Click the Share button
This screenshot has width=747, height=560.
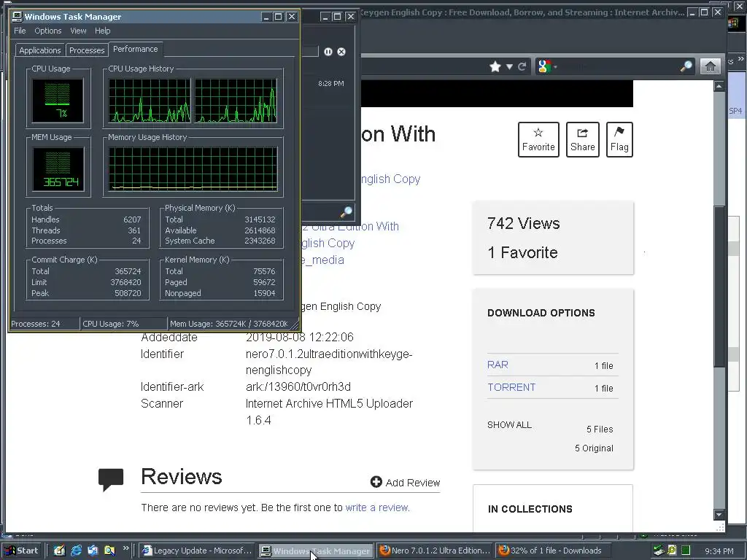pyautogui.click(x=583, y=139)
